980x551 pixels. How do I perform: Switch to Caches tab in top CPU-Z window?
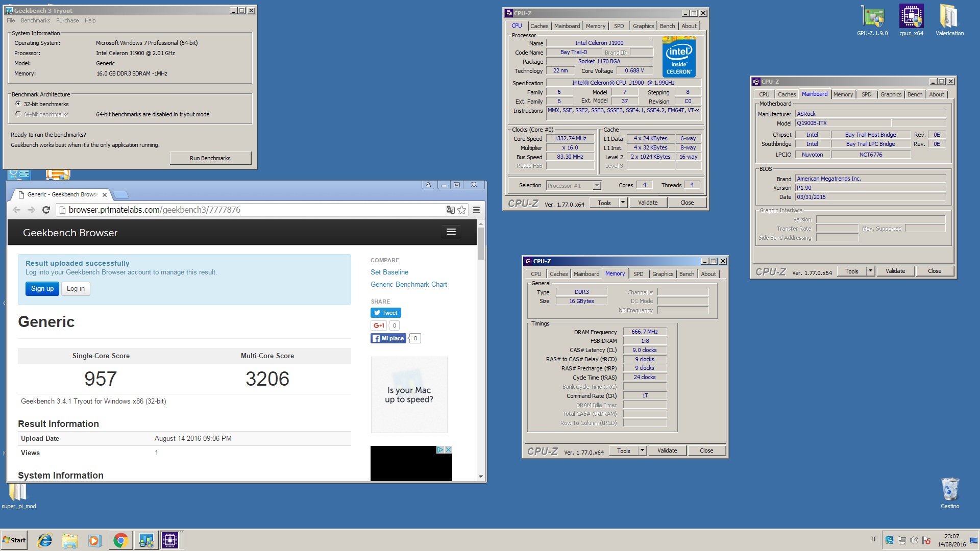click(539, 26)
